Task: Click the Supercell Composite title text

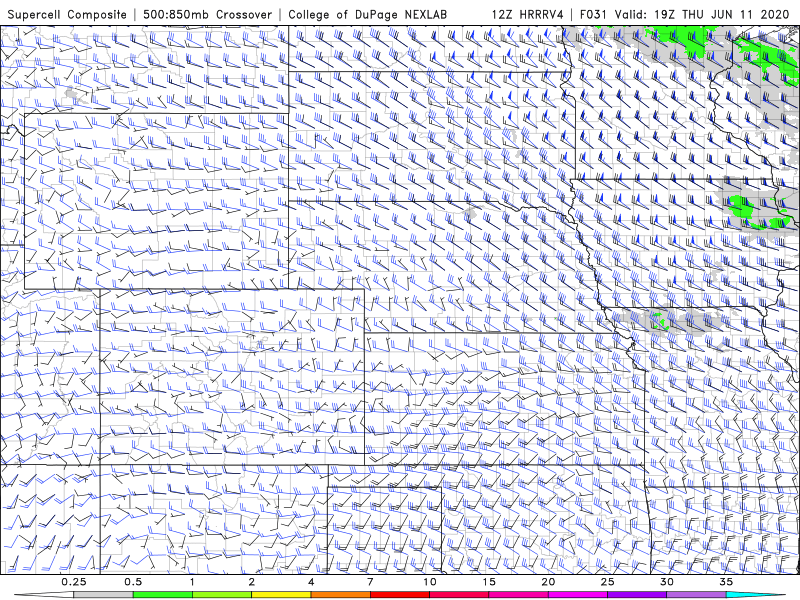Action: click(67, 14)
